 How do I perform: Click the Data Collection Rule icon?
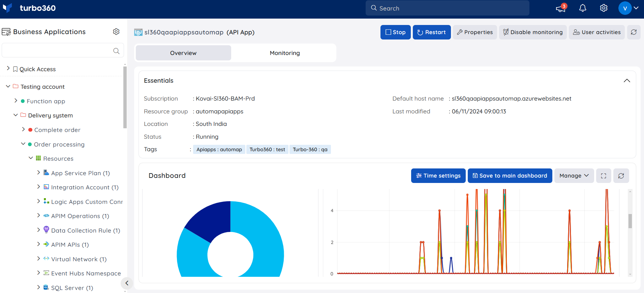coord(46,230)
